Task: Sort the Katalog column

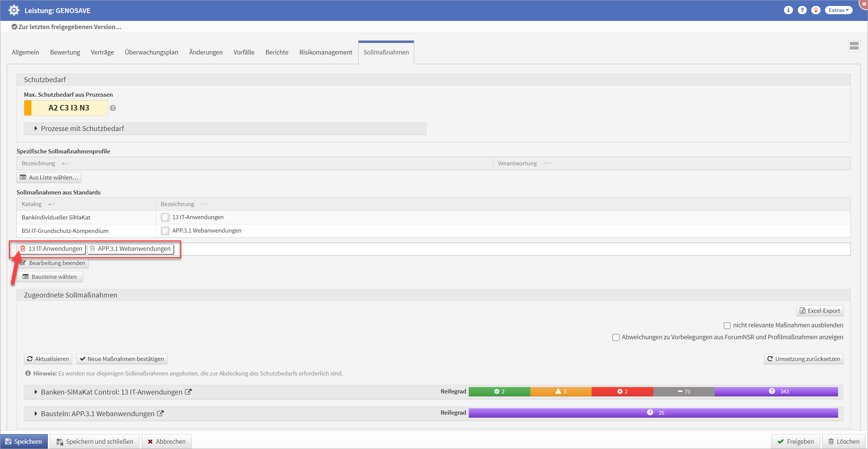Action: tap(52, 204)
